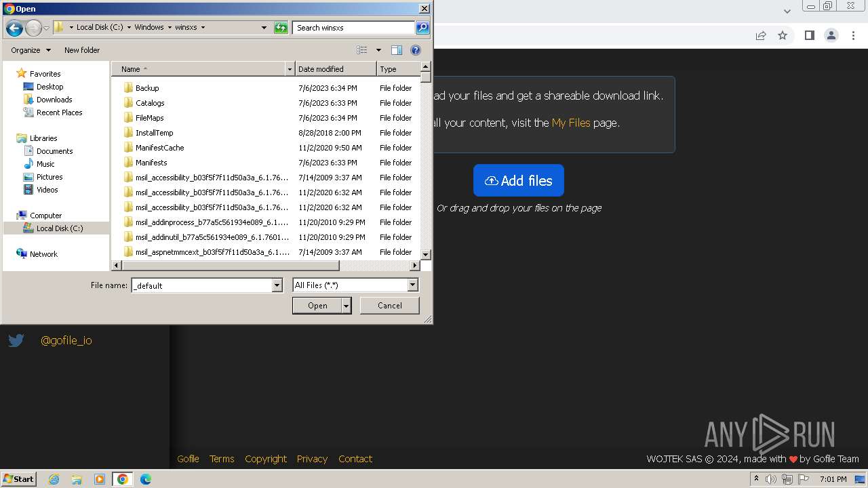Click Chrome share page icon

761,35
